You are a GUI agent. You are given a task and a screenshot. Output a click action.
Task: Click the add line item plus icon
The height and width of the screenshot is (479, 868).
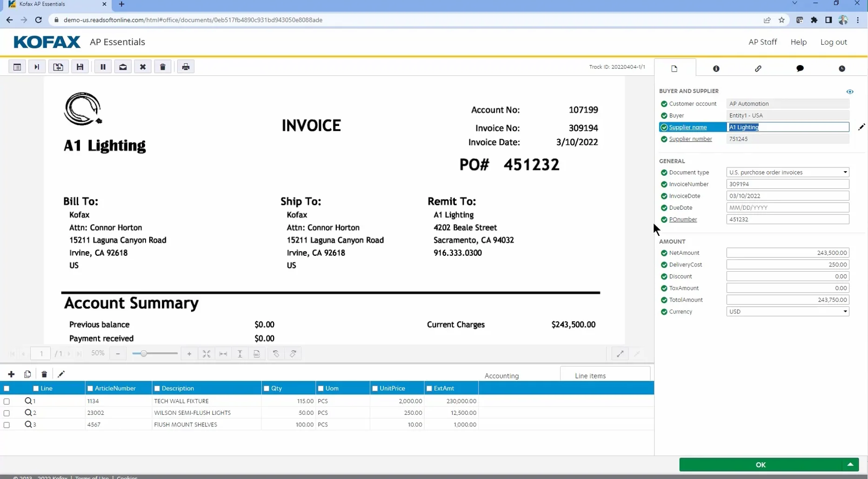pyautogui.click(x=11, y=374)
